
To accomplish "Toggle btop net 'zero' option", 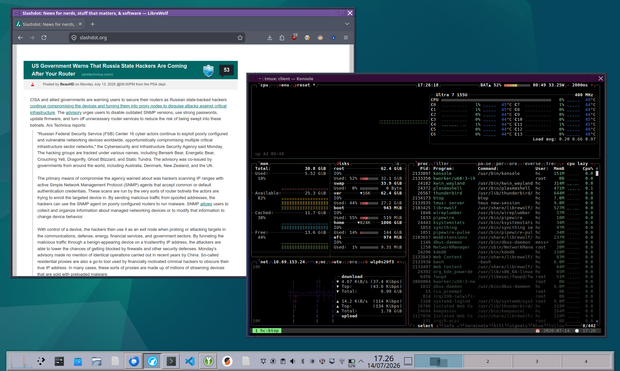I will pyautogui.click(x=351, y=262).
